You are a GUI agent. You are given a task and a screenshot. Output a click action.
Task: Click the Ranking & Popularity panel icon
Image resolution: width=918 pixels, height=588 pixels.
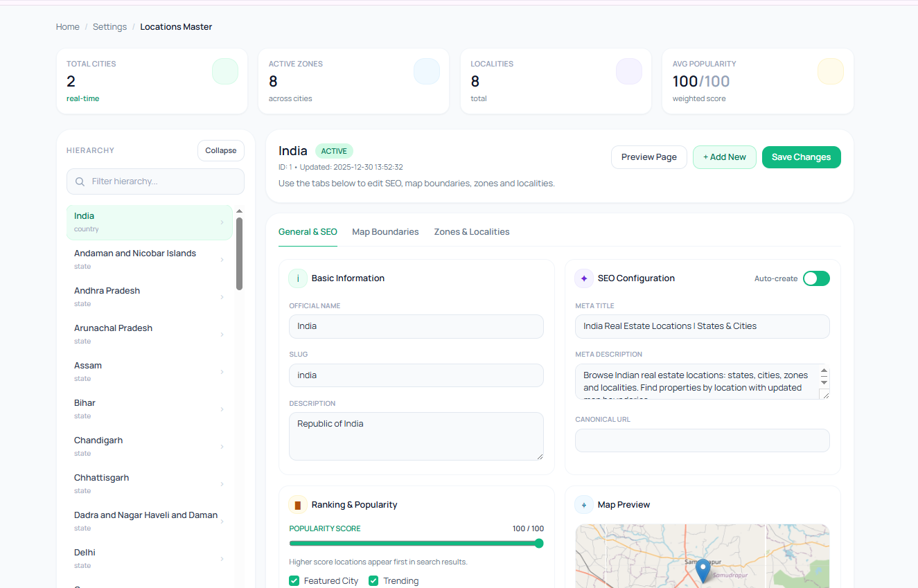point(297,504)
